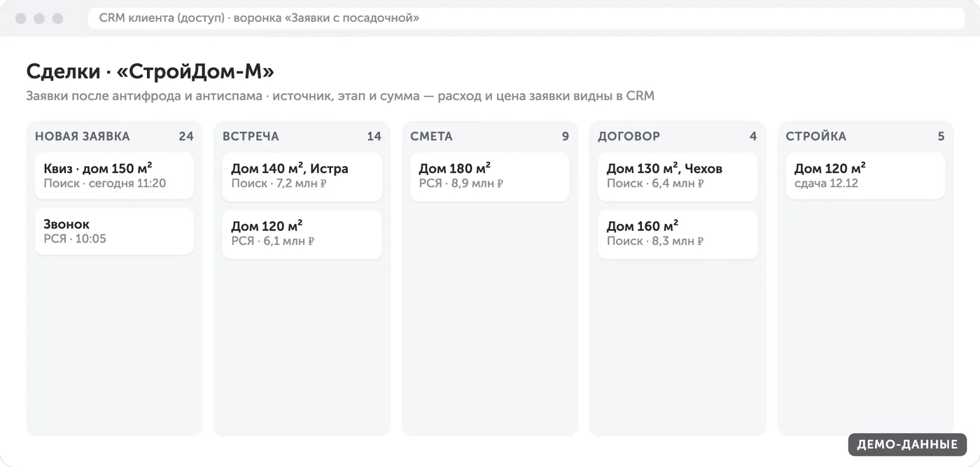Click the «Поиск · сегодня 11:20» text
This screenshot has height=467, width=980.
pyautogui.click(x=104, y=184)
